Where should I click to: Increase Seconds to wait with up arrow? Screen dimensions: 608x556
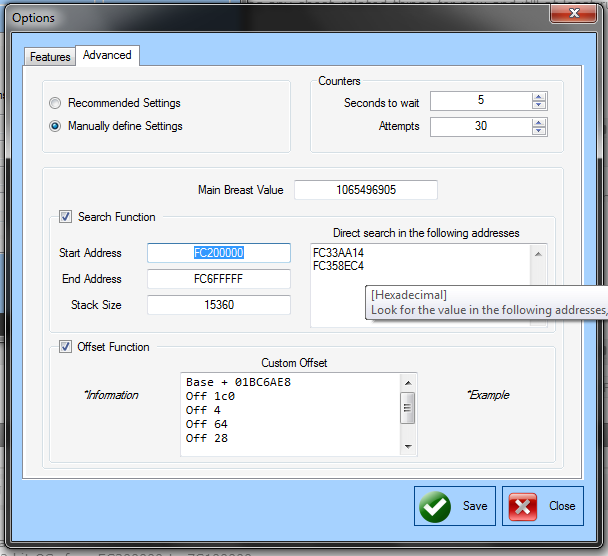pyautogui.click(x=539, y=97)
